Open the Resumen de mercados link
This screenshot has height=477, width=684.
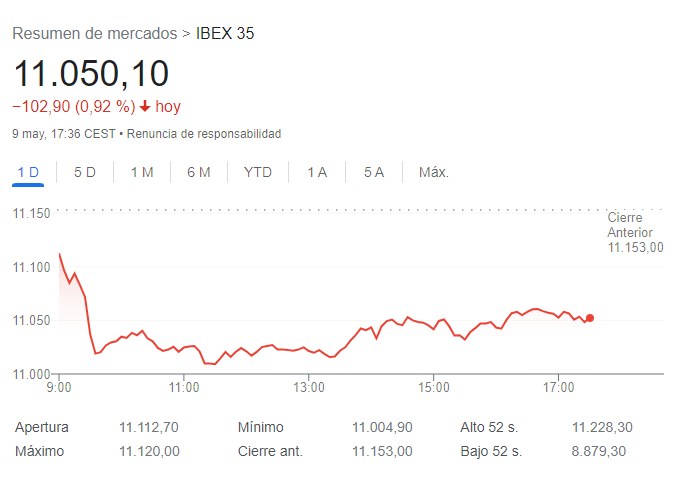[x=94, y=34]
